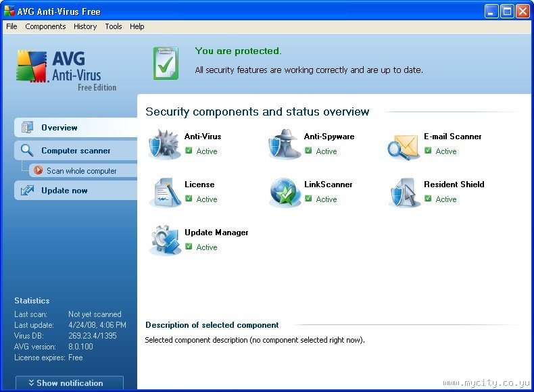Click LinkScanner green Active checkmark
The image size is (534, 392).
tap(308, 198)
